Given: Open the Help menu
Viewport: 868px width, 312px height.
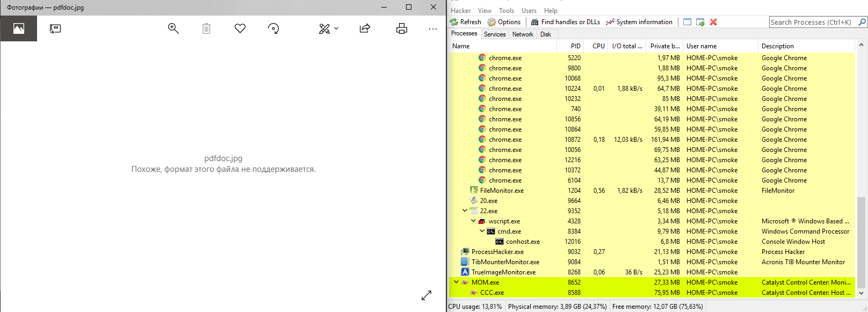Looking at the screenshot, I should click(551, 11).
